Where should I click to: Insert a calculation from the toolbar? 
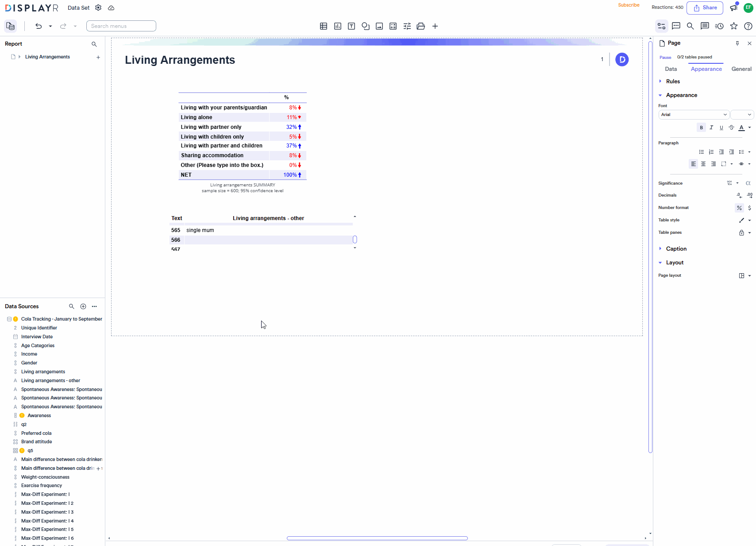393,26
